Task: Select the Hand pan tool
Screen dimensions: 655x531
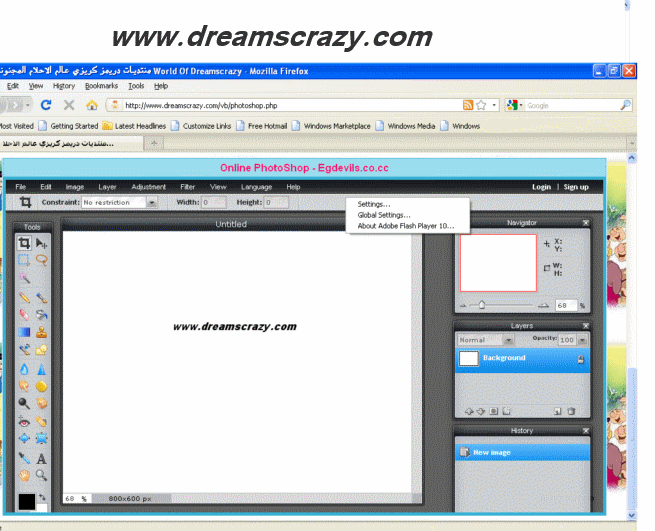Action: [24, 475]
